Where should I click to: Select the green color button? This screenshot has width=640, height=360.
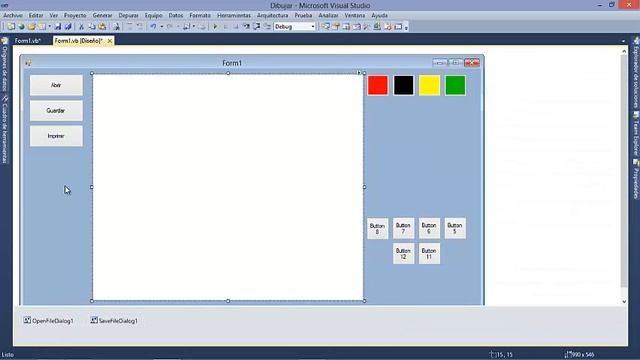(455, 85)
